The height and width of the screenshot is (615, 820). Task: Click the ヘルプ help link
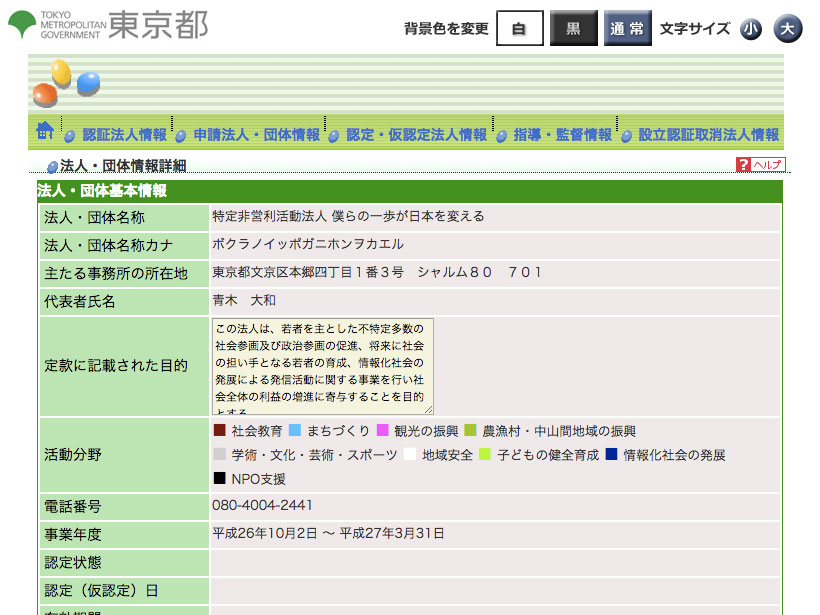768,165
